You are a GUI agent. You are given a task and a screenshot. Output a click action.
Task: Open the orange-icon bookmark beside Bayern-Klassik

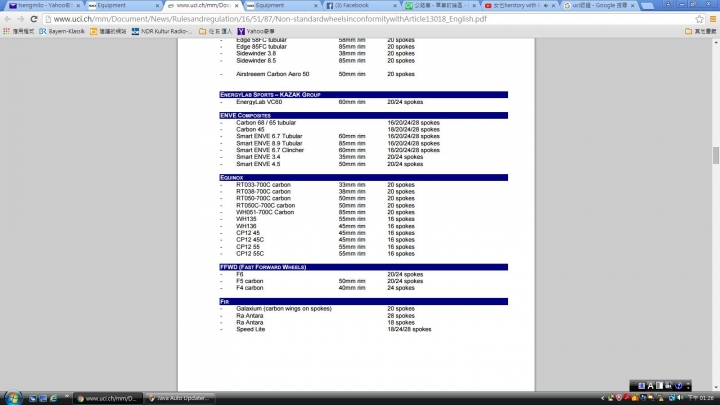pyautogui.click(x=108, y=31)
